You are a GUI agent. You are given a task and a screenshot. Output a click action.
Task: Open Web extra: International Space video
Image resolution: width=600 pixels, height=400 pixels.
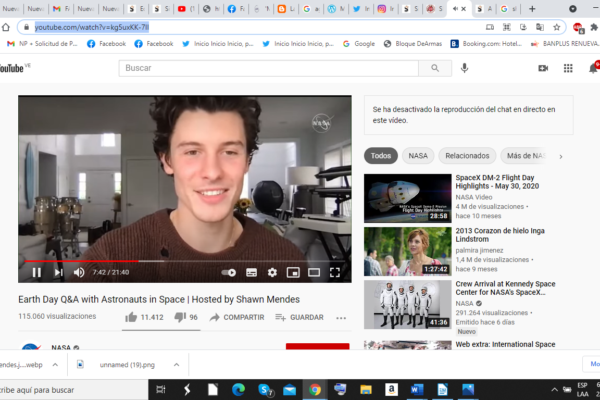coord(505,344)
